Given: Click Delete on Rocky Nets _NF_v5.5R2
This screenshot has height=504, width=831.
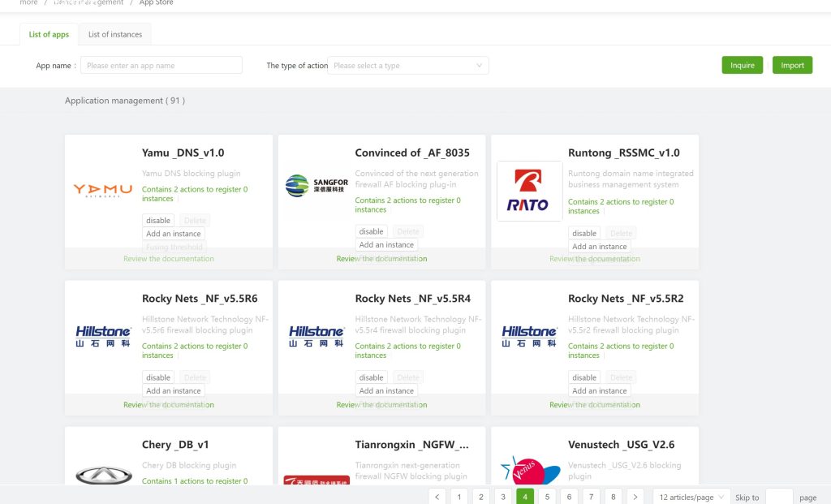Looking at the screenshot, I should [621, 377].
